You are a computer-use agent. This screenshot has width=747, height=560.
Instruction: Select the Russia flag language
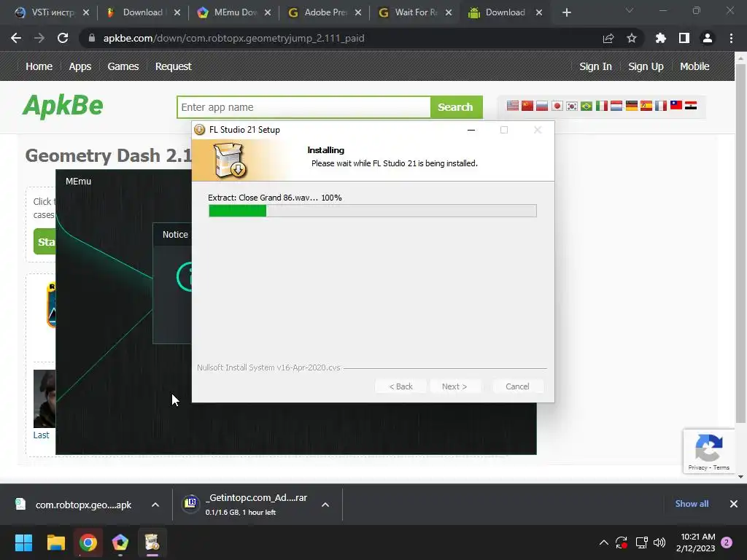click(542, 106)
